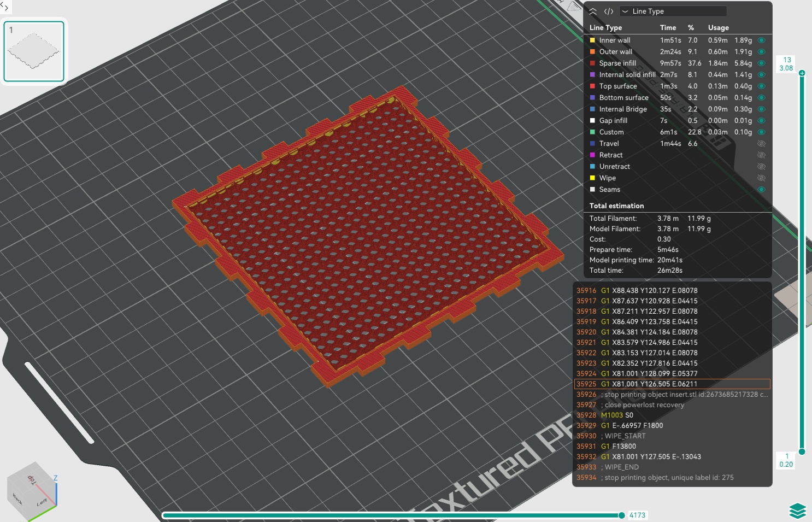
Task: Click the top layer label 13 / 3.08
Action: coord(786,64)
